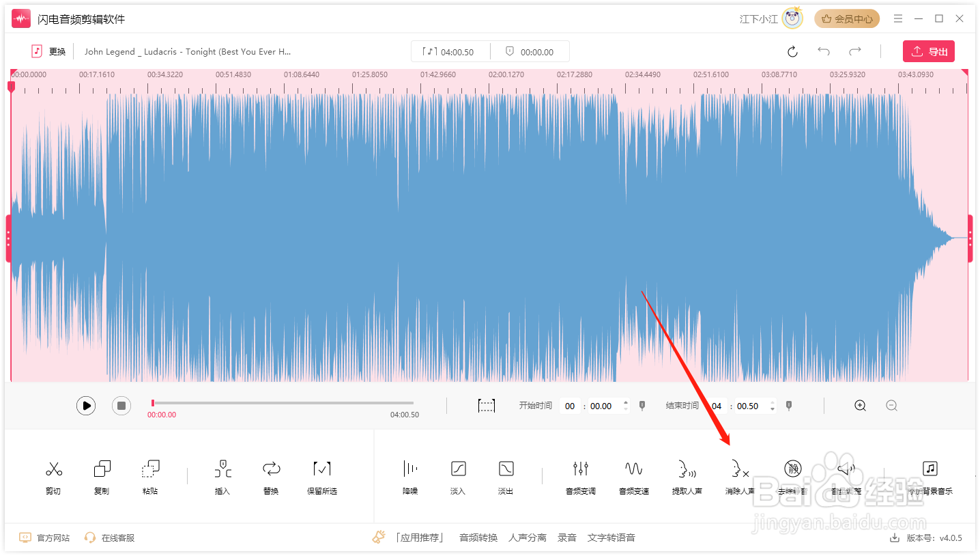Click 开始时间 minutes field
This screenshot has width=980, height=556.
click(570, 406)
